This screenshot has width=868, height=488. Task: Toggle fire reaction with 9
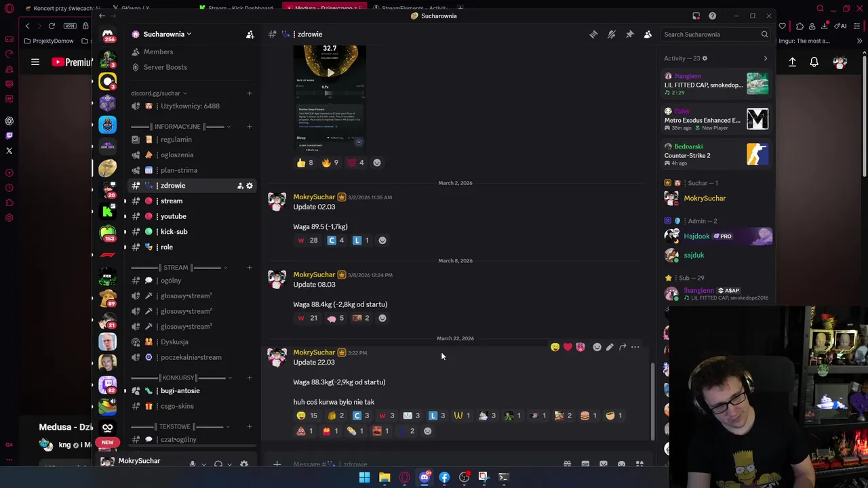tap(330, 163)
